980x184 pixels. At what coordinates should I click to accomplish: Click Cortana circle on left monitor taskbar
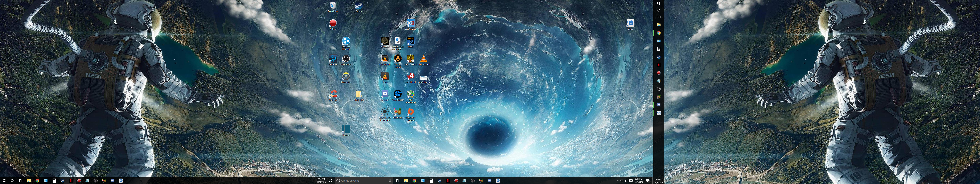click(x=12, y=181)
